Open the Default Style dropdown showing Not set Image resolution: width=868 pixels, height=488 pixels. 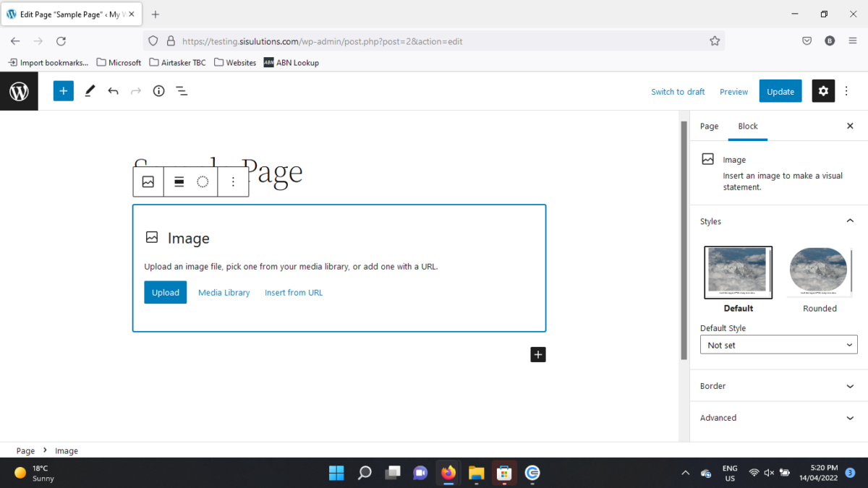(778, 345)
